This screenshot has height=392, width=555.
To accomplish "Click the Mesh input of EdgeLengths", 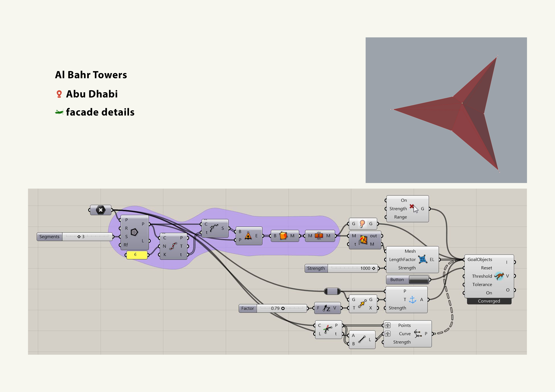I will [x=410, y=251].
